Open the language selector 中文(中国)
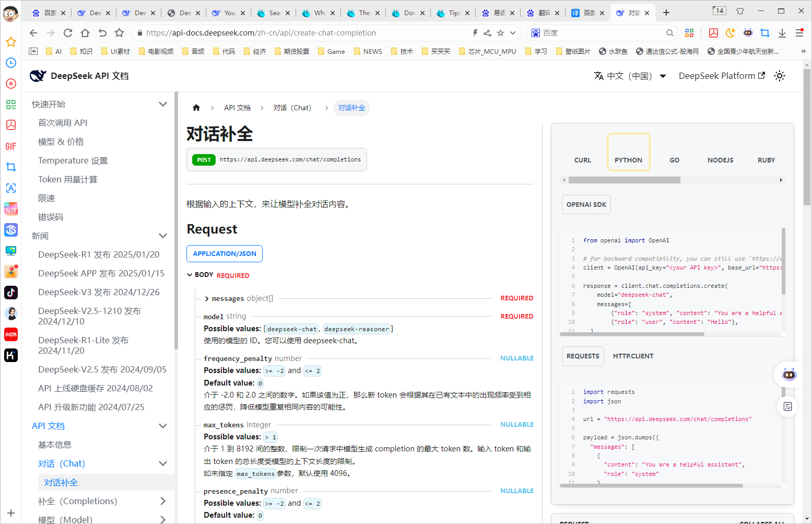812x524 pixels. point(630,76)
